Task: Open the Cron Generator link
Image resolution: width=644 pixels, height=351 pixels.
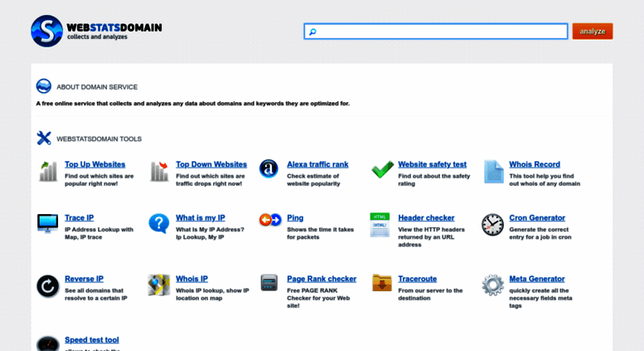Action: 537,218
